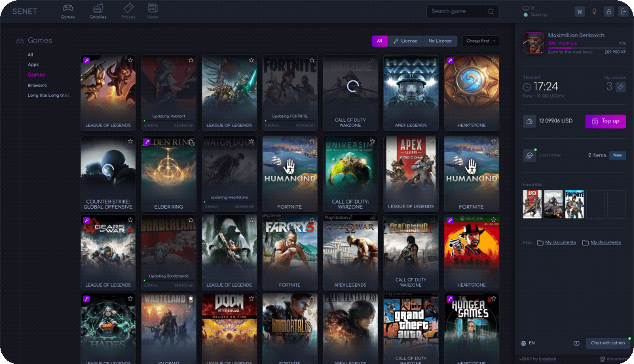The height and width of the screenshot is (364, 634).
Task: Toggle favorite star on Far Cry 3 card
Action: pos(312,220)
